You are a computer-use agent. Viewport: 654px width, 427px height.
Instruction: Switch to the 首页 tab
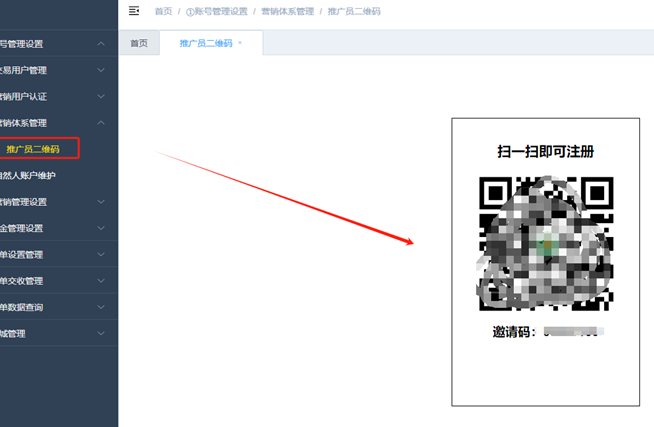click(x=139, y=44)
